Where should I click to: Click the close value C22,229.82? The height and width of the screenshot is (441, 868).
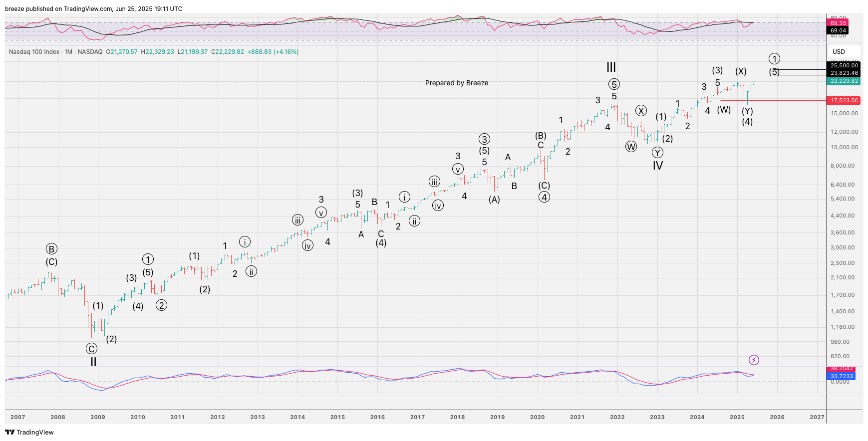pos(228,52)
